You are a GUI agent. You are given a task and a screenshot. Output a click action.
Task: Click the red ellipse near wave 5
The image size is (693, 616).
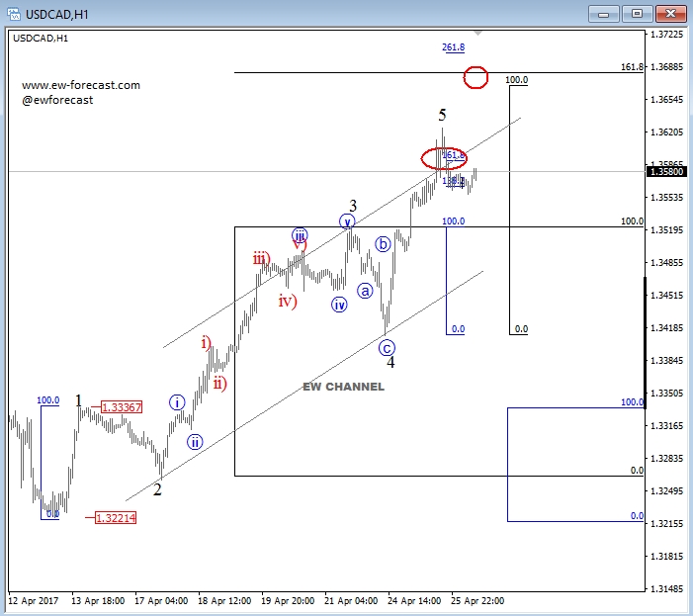click(444, 158)
